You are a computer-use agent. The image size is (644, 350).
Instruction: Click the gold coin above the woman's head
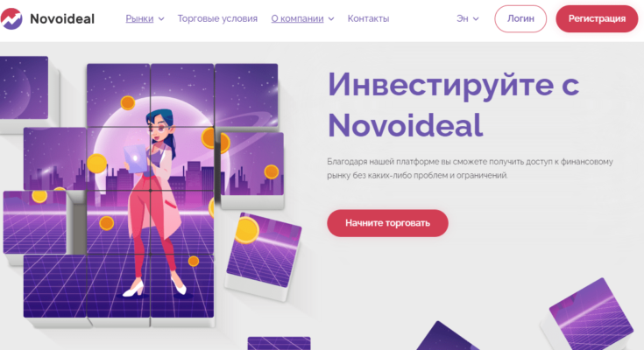point(128,102)
